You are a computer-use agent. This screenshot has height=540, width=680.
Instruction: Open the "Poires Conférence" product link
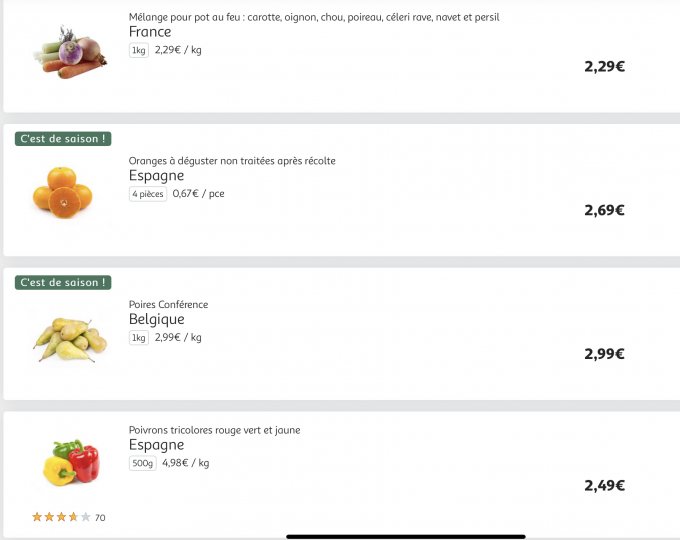168,305
